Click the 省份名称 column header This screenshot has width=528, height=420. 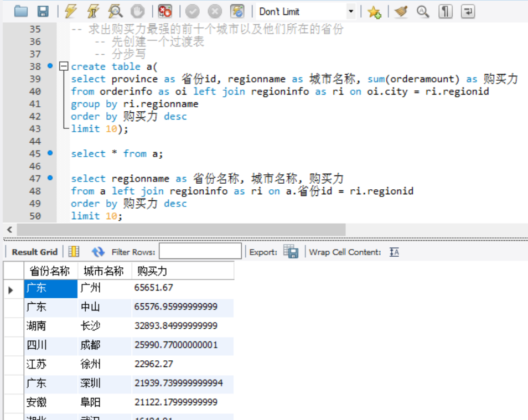(x=51, y=271)
